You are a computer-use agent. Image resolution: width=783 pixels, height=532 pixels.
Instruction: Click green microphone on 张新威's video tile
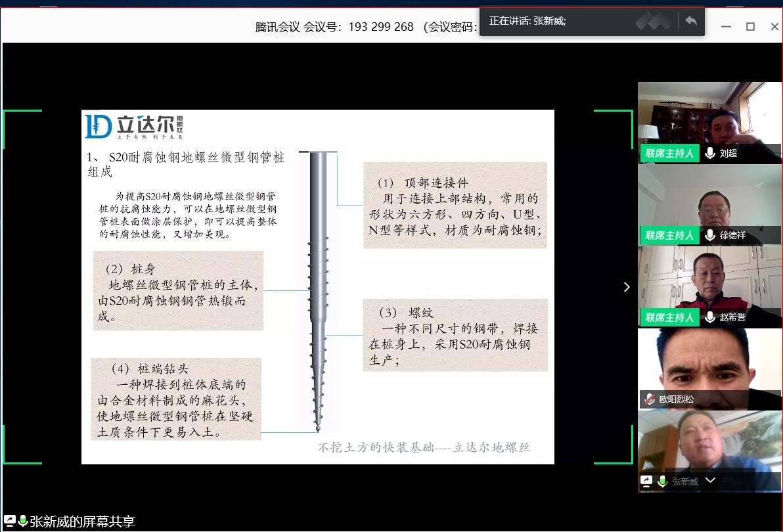click(x=661, y=481)
